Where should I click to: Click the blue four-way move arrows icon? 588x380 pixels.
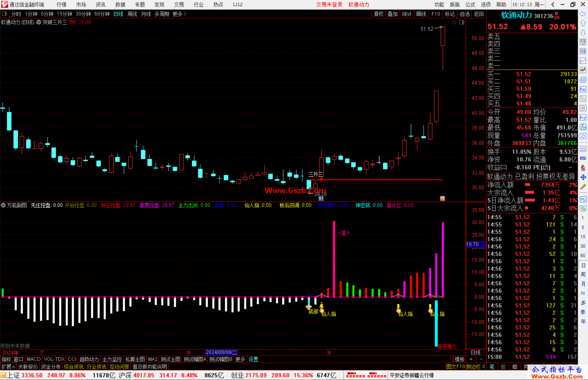(x=583, y=177)
